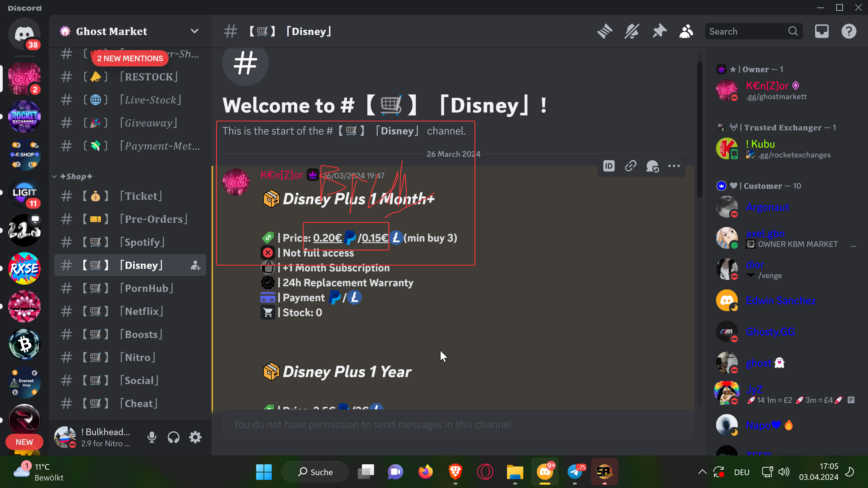
Task: Copy message ID with ID icon
Action: (x=609, y=166)
